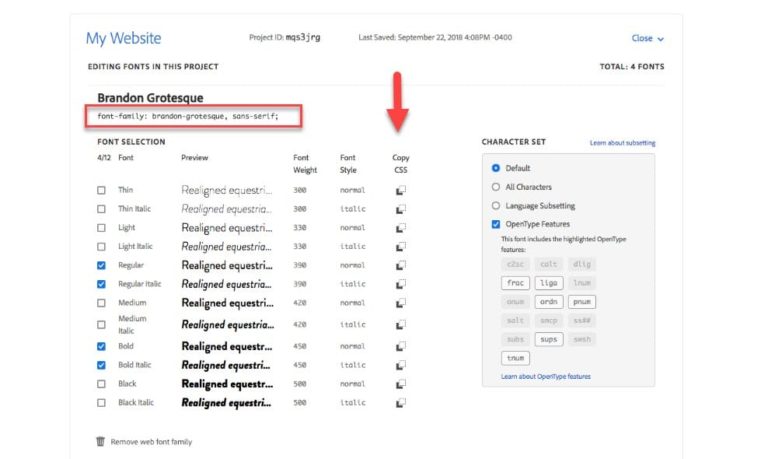Screen dimensions: 768x459
Task: Click the Brandon Grotesque family heading
Action: tap(150, 98)
